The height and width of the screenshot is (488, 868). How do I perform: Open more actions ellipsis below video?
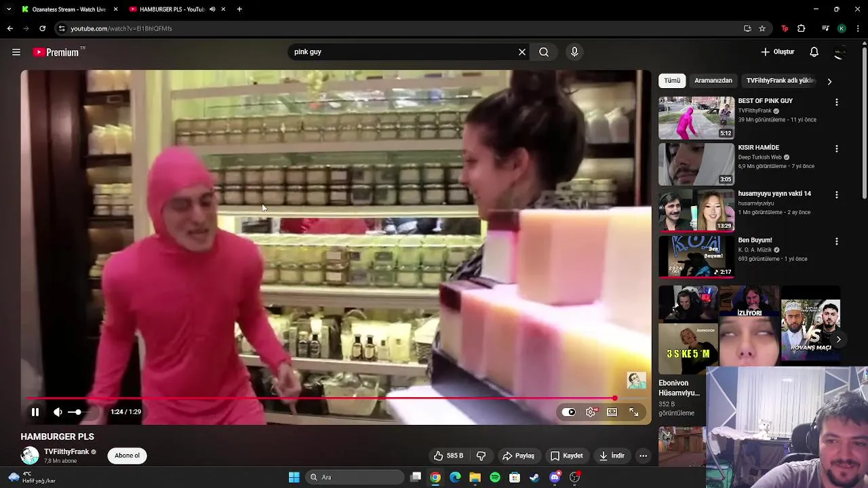643,455
